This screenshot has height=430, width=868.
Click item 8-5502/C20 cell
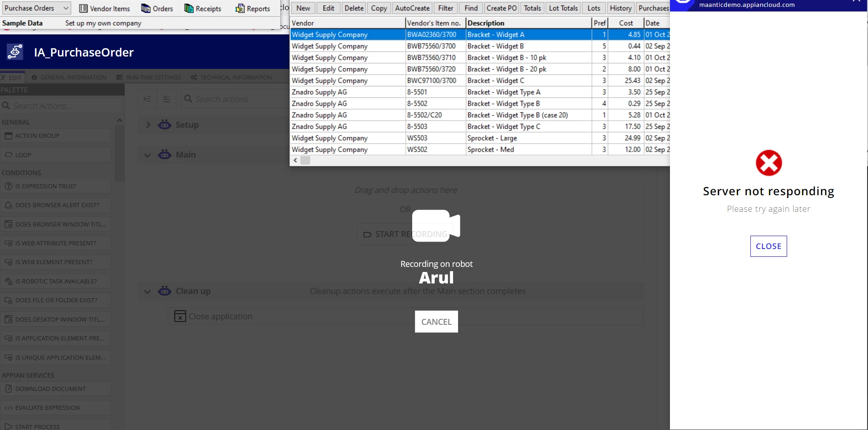[436, 115]
